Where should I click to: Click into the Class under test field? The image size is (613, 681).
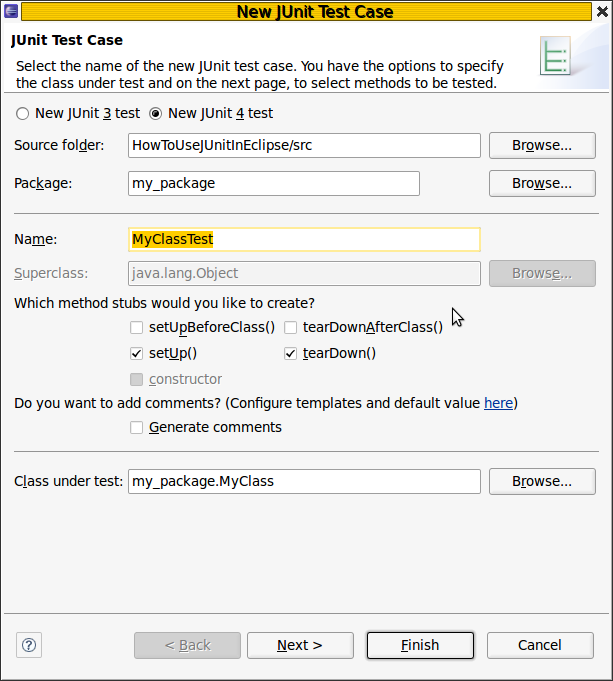(304, 481)
